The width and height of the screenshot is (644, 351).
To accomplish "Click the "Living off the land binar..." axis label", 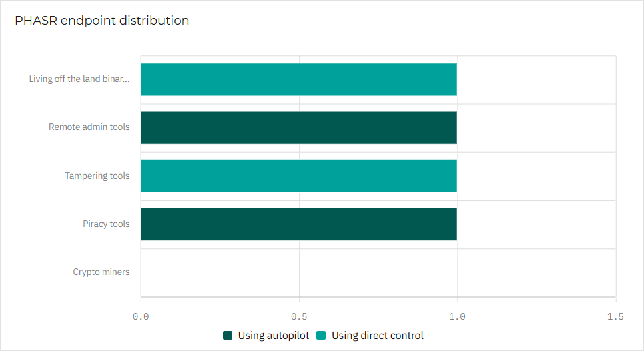I will [x=79, y=79].
